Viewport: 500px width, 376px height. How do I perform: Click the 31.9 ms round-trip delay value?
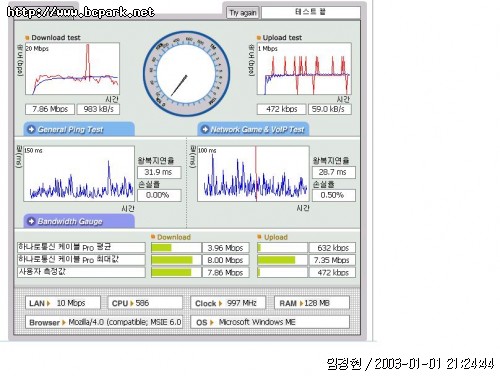coord(159,172)
